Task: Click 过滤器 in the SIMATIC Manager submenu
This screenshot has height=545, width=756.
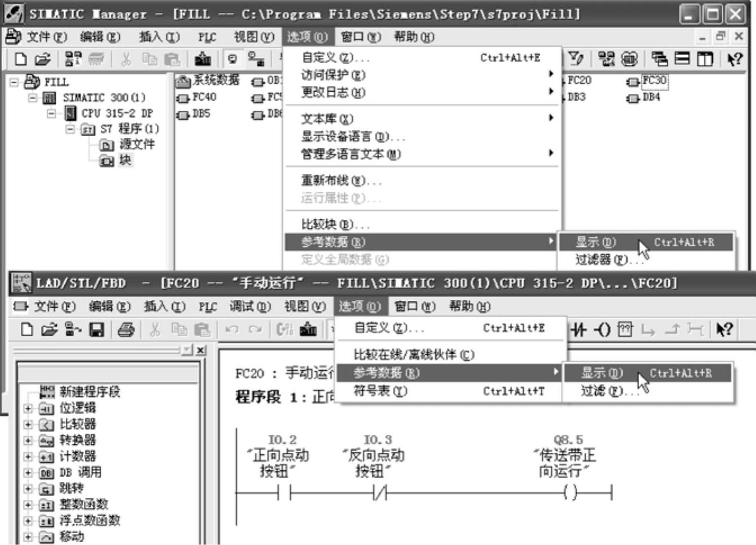Action: tap(646, 260)
